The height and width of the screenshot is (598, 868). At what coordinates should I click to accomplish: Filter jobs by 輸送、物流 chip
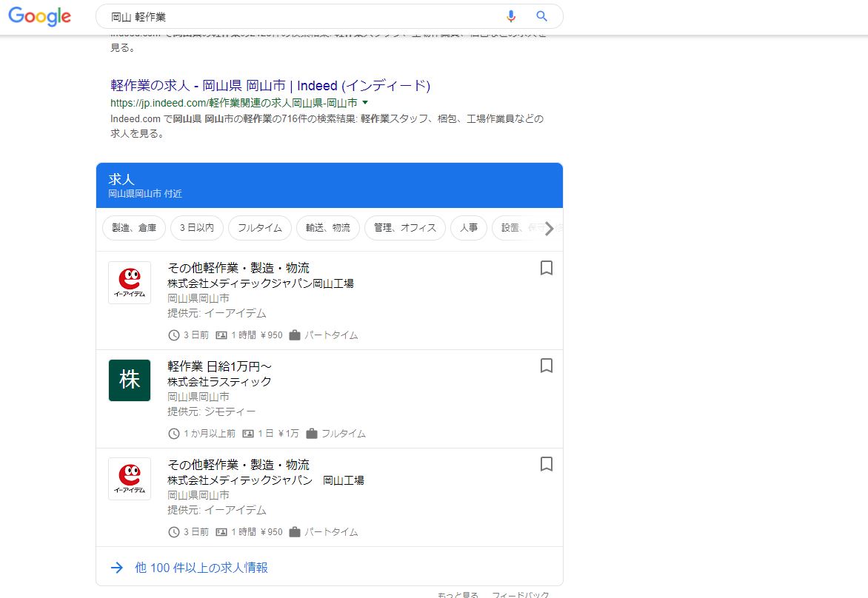tap(327, 228)
